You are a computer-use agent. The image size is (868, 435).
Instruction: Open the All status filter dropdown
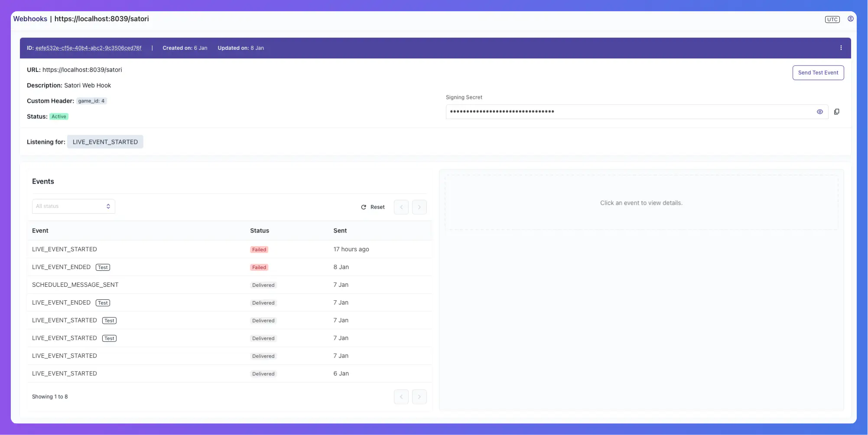pyautogui.click(x=73, y=206)
